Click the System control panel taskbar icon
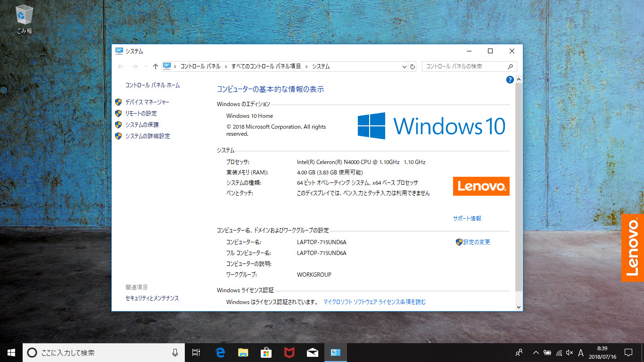Screen dimensions: 644x362 [x=335, y=353]
